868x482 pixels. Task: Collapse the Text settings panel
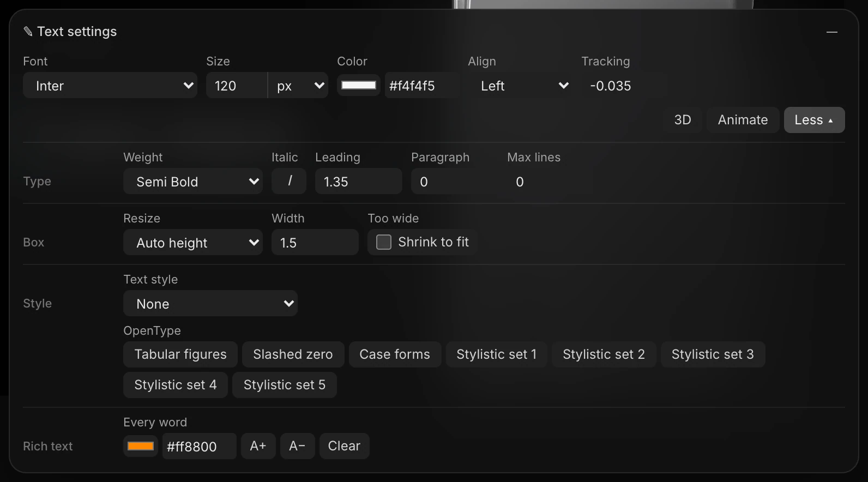click(831, 32)
